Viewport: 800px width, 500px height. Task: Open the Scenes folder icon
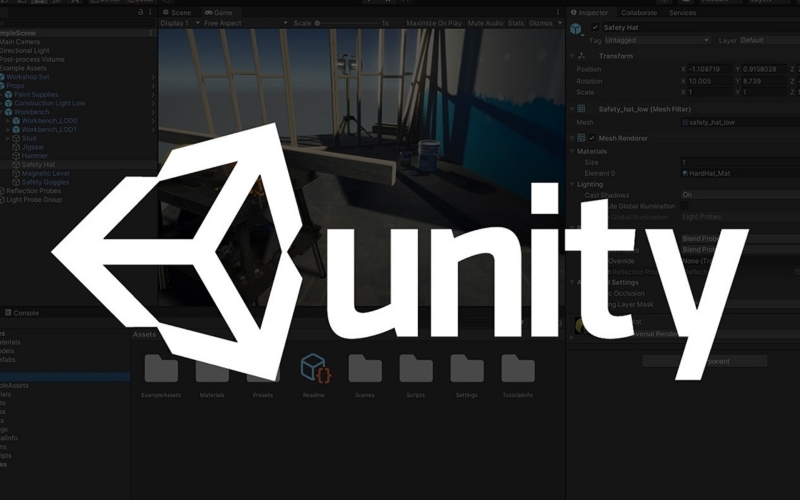[365, 368]
